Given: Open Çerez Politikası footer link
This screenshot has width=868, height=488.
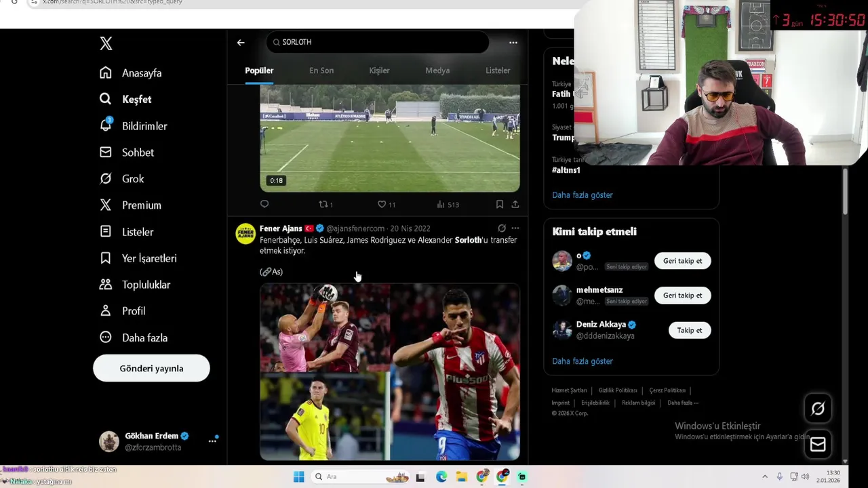Looking at the screenshot, I should [x=667, y=390].
